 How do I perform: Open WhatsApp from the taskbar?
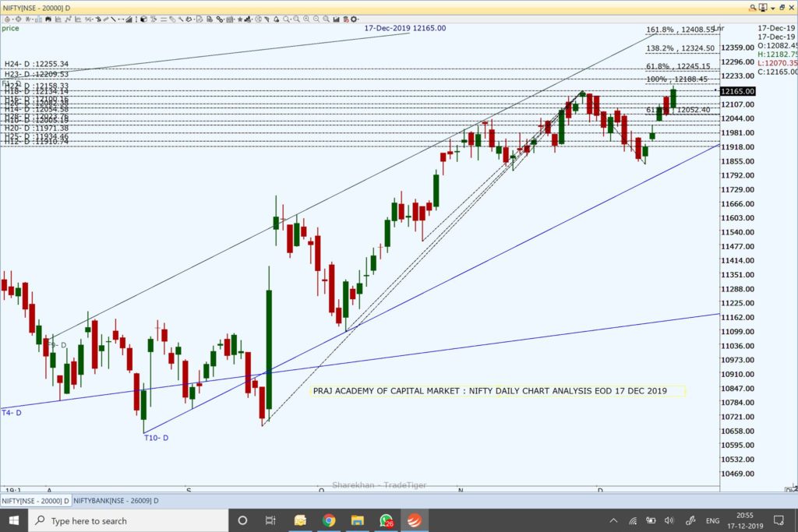tap(387, 520)
